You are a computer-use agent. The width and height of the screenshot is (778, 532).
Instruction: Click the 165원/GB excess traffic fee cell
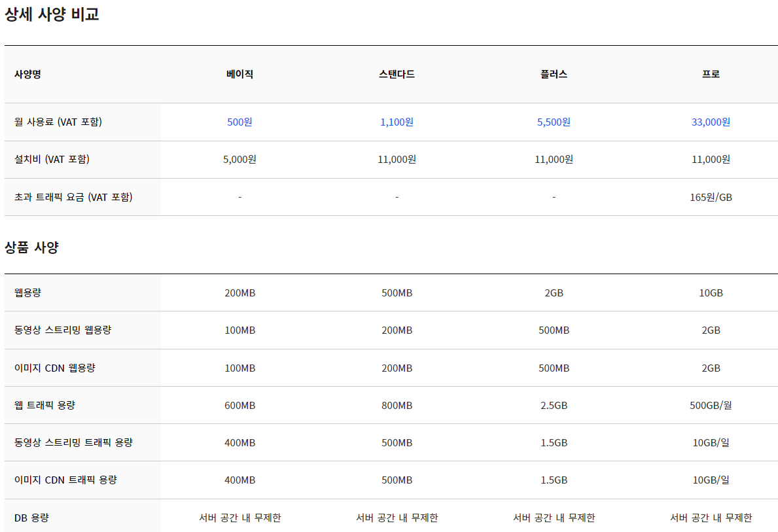[711, 197]
